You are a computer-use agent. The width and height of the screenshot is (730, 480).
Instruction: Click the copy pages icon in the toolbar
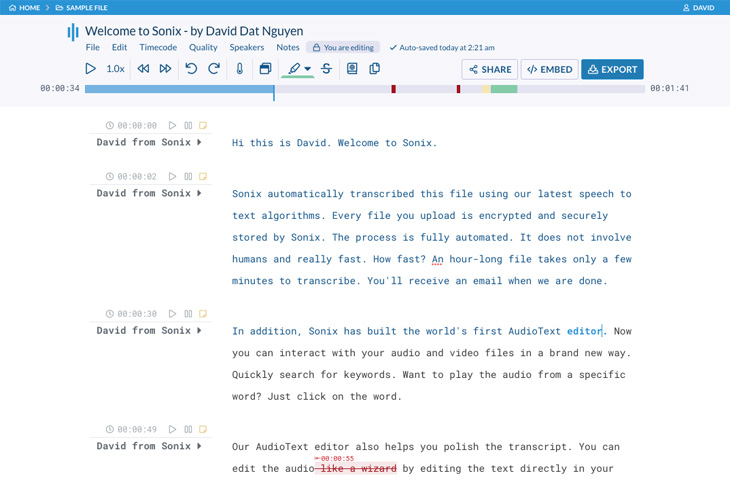click(x=374, y=69)
